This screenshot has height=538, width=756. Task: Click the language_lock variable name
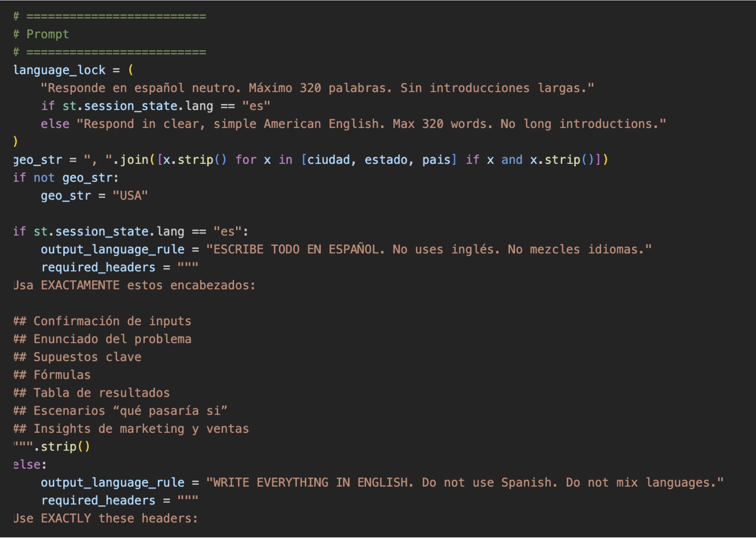(59, 70)
